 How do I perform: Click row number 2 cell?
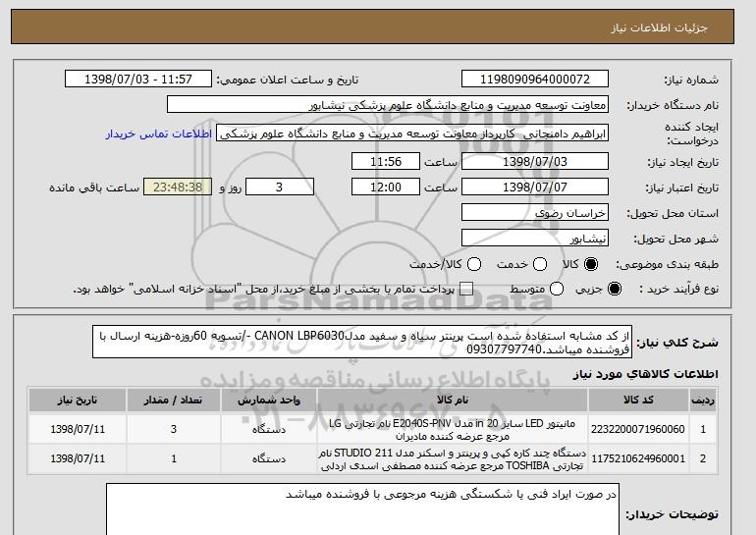(702, 458)
